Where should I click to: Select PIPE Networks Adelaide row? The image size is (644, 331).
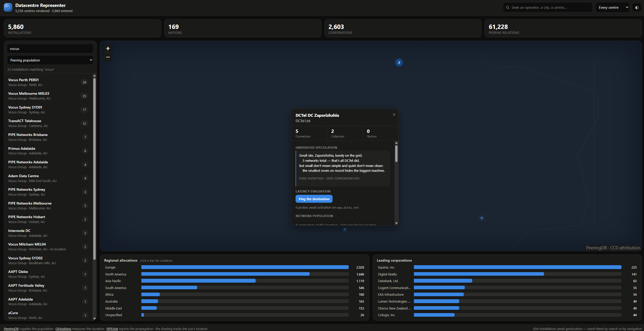click(48, 164)
